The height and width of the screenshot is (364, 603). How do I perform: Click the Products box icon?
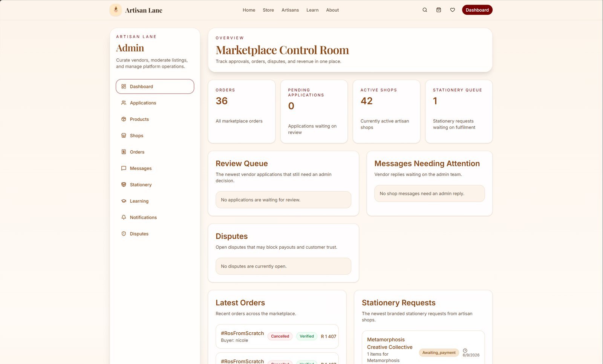pos(124,119)
